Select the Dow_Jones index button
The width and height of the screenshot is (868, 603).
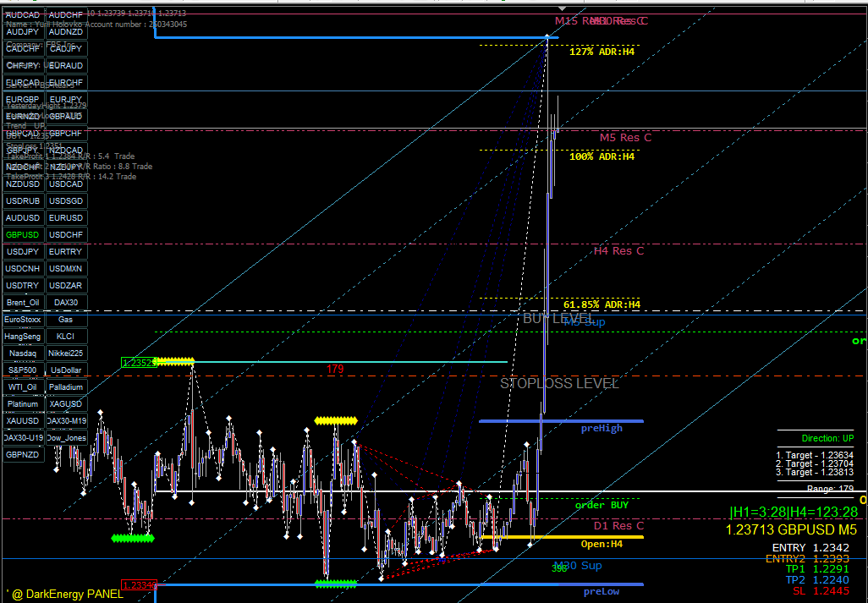[x=67, y=437]
